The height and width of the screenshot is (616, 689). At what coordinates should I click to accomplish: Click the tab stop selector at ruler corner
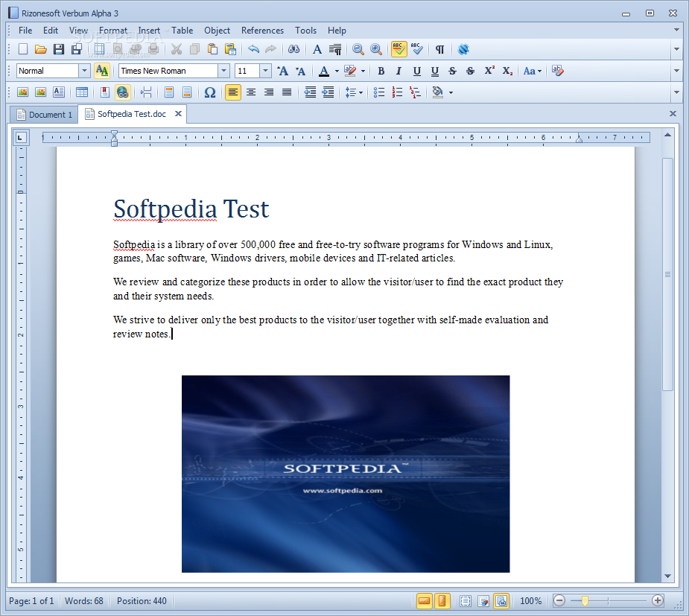(x=20, y=138)
